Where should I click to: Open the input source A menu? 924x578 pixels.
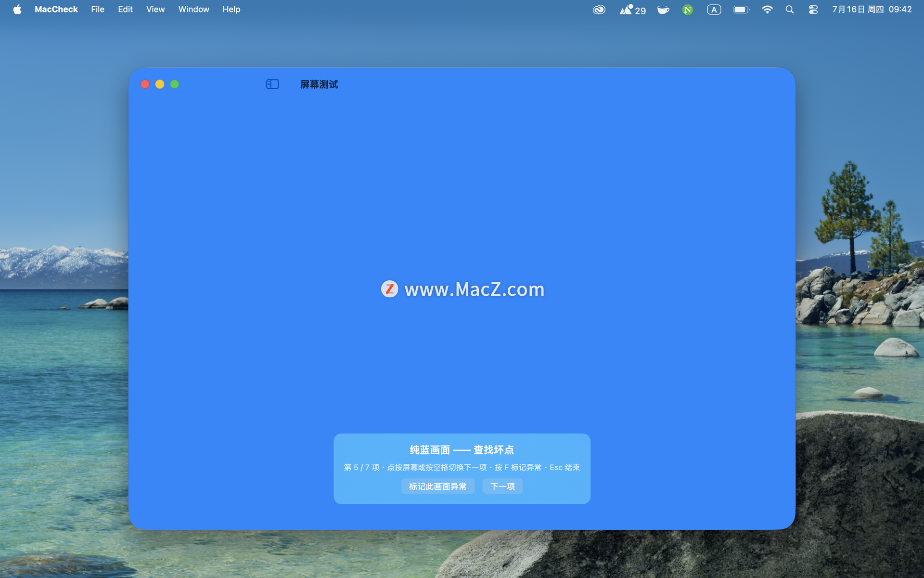[714, 10]
